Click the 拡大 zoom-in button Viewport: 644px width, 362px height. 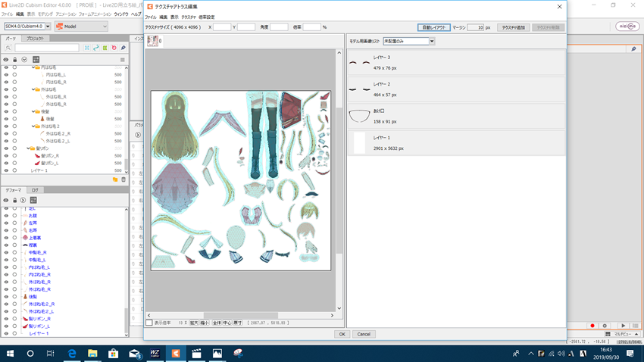[x=194, y=323]
